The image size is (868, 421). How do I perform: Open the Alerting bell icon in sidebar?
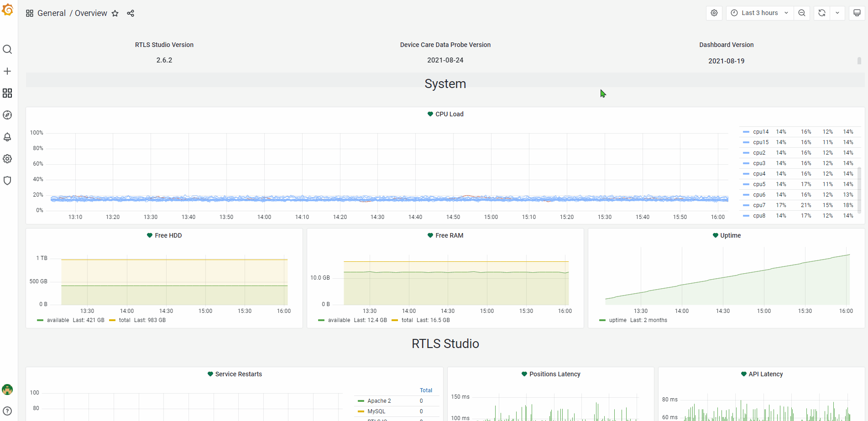pyautogui.click(x=7, y=137)
